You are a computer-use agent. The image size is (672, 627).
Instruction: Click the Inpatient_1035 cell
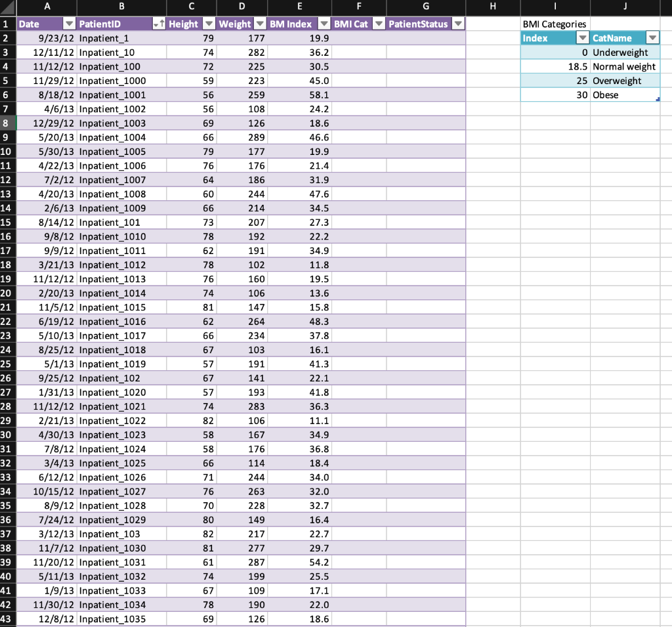pos(121,619)
